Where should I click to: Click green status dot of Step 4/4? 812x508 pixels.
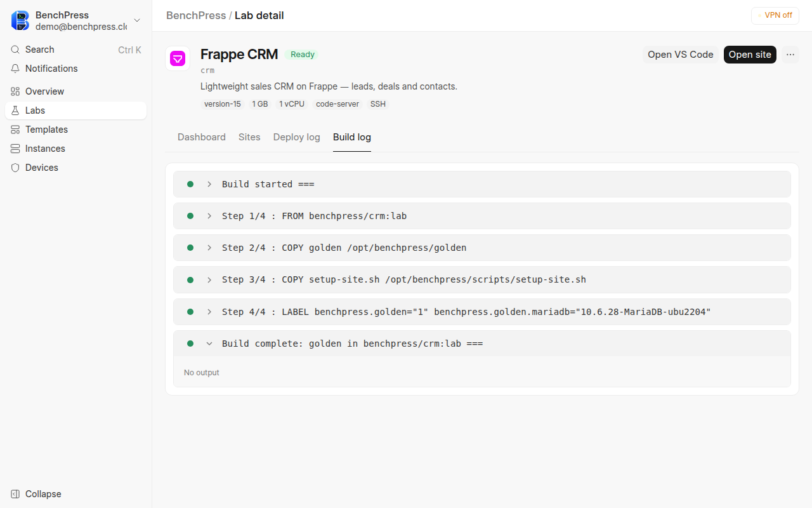(190, 312)
